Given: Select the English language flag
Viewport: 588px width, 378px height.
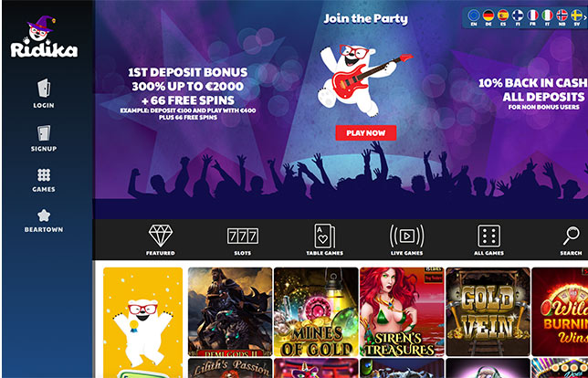Looking at the screenshot, I should pos(474,16).
